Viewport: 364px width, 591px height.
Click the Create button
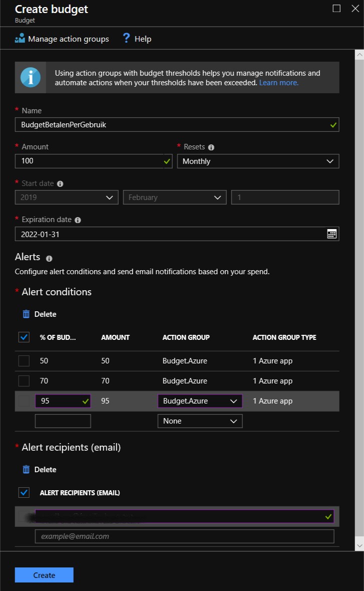[x=44, y=575]
